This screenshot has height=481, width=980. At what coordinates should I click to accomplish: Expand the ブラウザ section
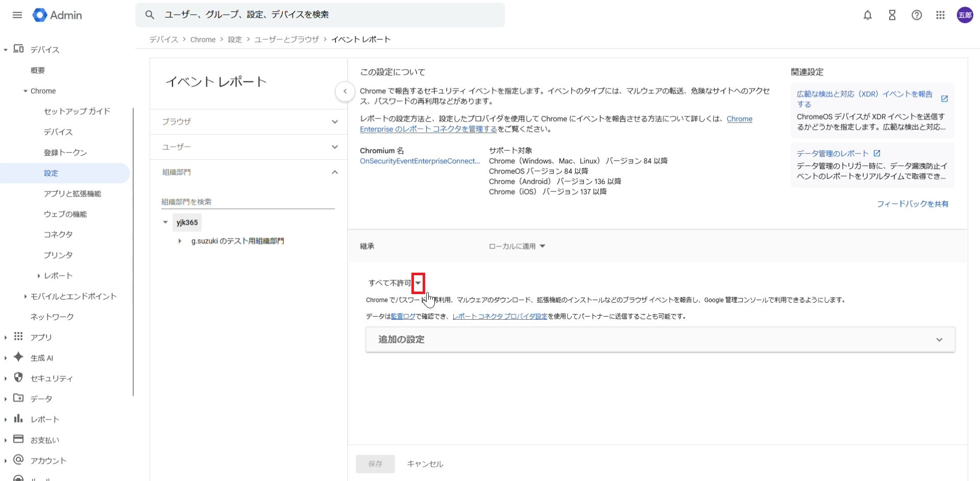tap(248, 122)
